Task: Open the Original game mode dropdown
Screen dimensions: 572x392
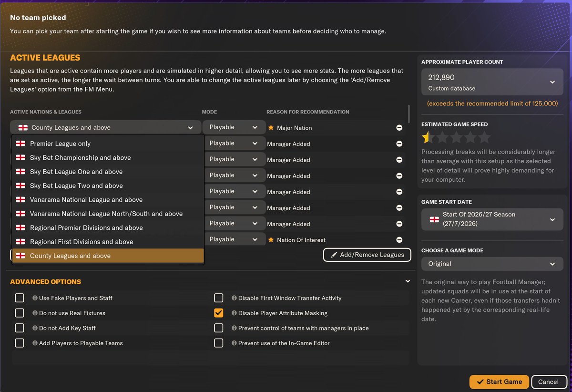Action: 492,264
